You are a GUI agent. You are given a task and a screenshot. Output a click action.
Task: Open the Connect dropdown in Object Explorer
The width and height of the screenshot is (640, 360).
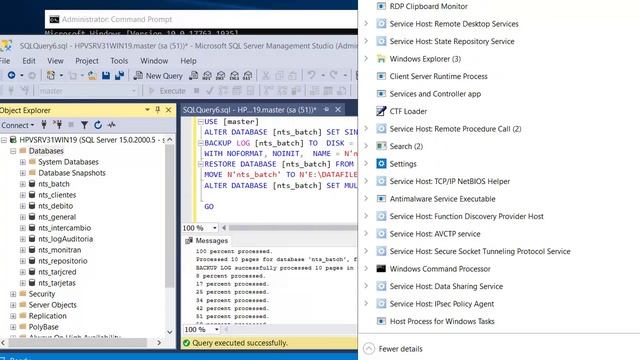click(18, 125)
